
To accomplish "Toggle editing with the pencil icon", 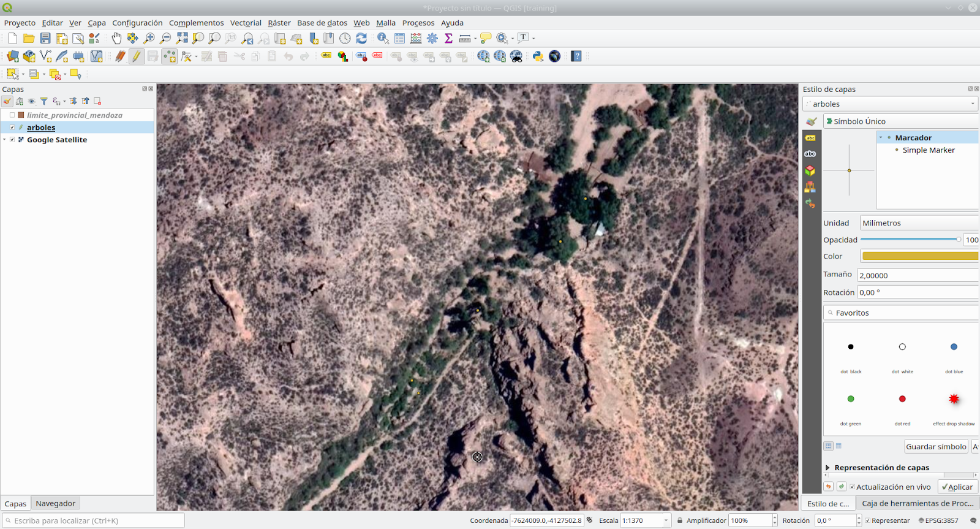I will click(137, 56).
